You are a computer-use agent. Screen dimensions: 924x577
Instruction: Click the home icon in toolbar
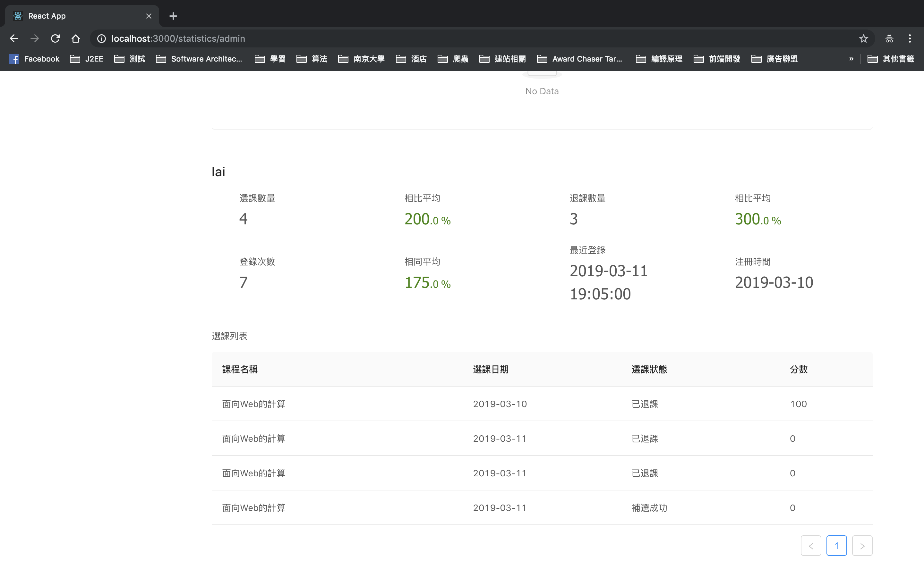(x=76, y=38)
